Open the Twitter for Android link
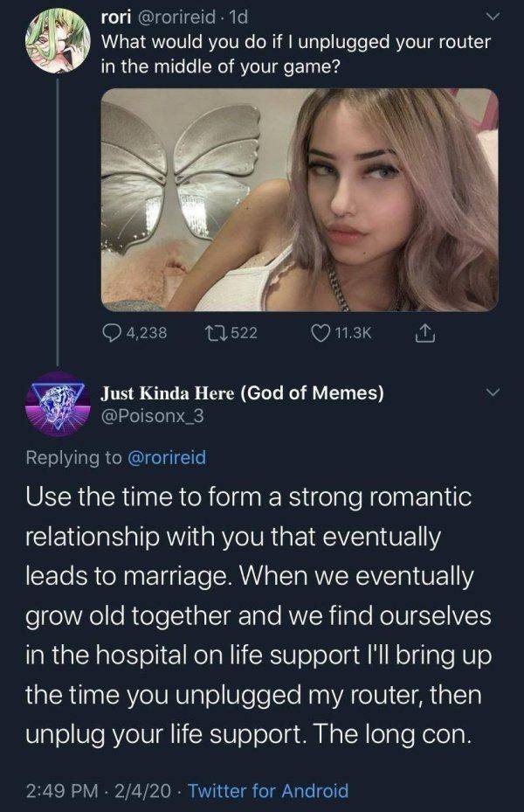The width and height of the screenshot is (524, 812). pos(268,791)
